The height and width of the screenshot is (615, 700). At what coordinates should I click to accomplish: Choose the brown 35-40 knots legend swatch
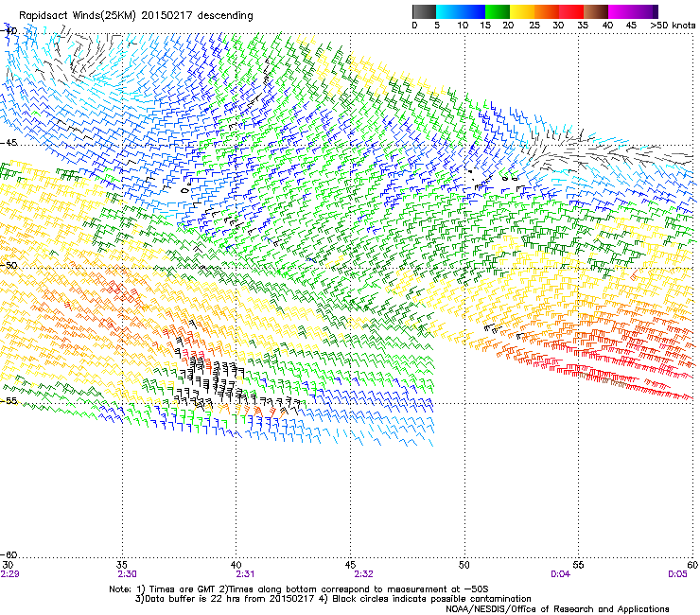click(596, 11)
